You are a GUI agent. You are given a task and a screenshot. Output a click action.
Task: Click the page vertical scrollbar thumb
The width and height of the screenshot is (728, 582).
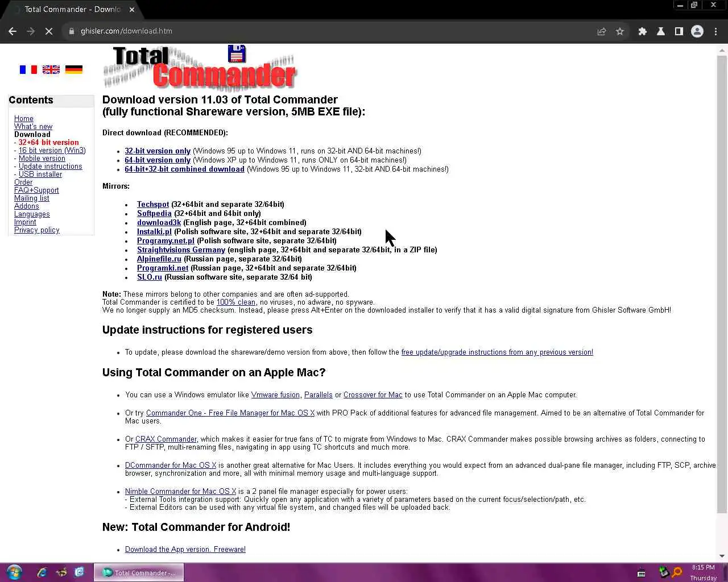(x=722, y=284)
